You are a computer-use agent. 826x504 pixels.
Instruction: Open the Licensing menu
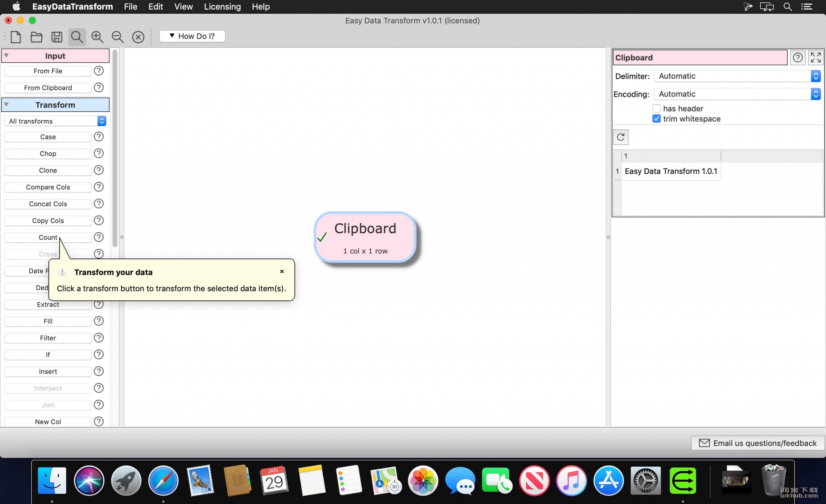(x=222, y=7)
